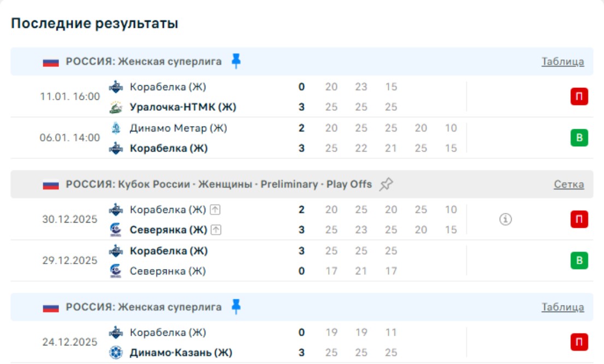The width and height of the screenshot is (604, 364).
Task: Click red loss badge for Динамо-Казань match
Action: (579, 342)
